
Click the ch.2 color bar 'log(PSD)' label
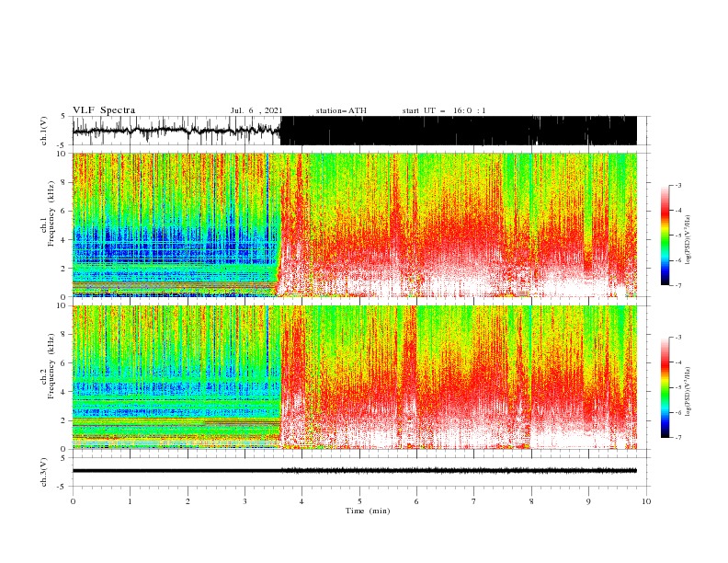(688, 392)
